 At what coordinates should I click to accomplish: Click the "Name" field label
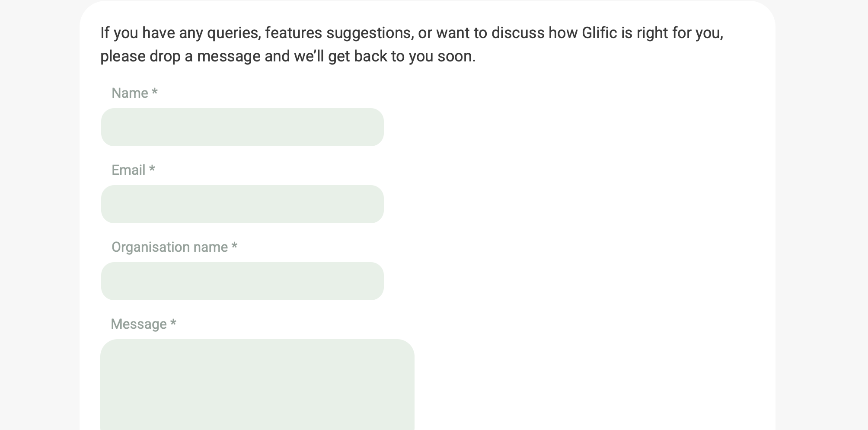130,93
